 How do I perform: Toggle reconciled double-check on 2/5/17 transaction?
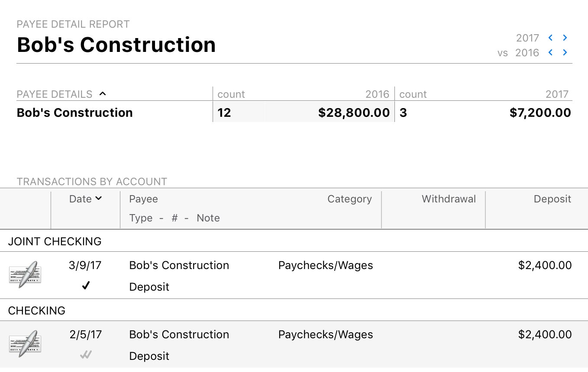(86, 355)
